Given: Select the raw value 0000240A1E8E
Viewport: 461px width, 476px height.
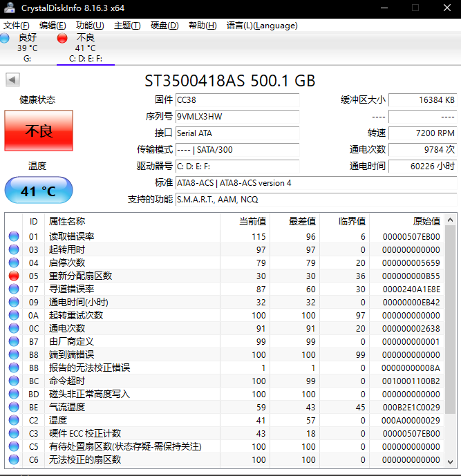Looking at the screenshot, I should click(x=411, y=289).
